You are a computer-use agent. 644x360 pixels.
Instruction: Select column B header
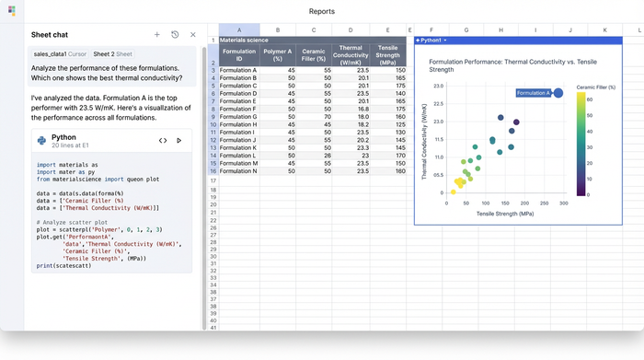click(278, 30)
